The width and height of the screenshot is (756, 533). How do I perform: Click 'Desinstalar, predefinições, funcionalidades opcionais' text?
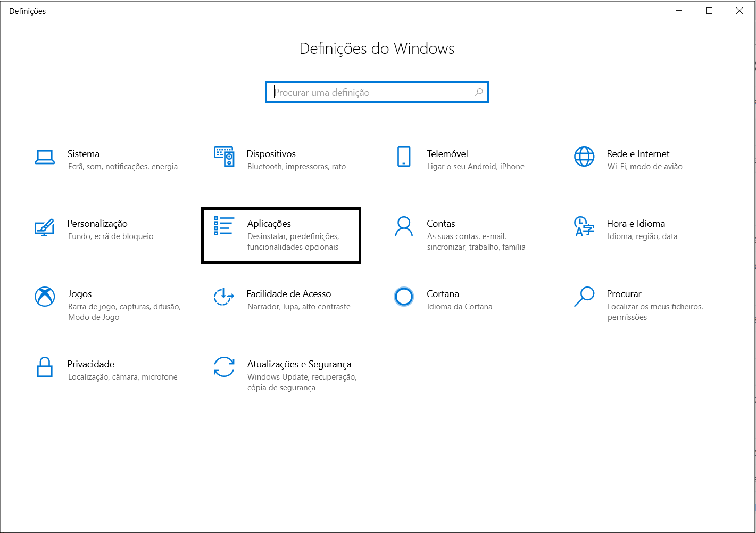[293, 242]
